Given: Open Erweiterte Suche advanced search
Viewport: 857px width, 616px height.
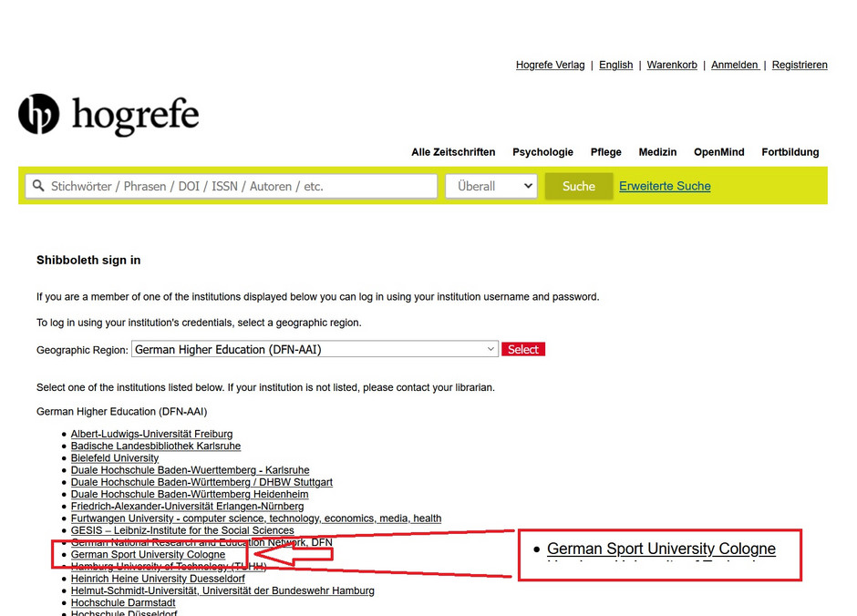Looking at the screenshot, I should 665,186.
